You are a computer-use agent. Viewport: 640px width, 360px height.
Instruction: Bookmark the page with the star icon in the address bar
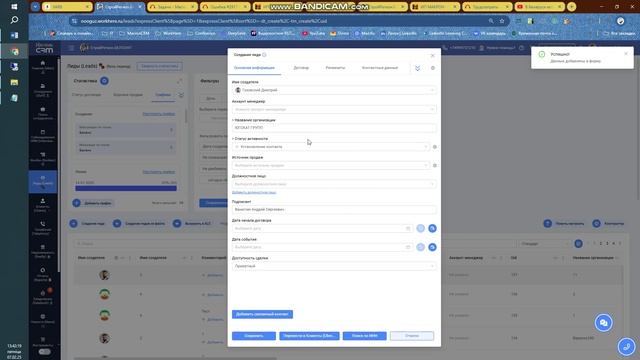[502, 21]
